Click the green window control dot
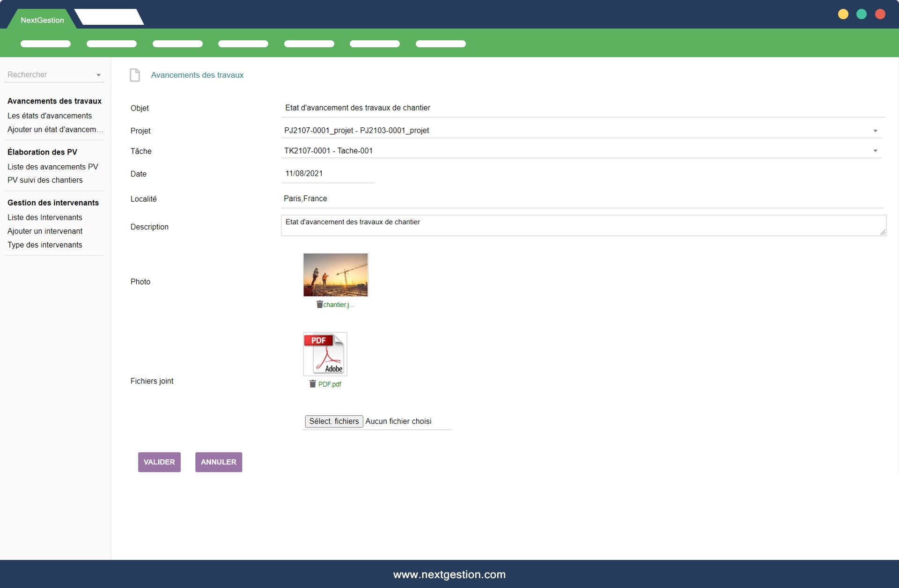This screenshot has width=899, height=588. [x=861, y=14]
